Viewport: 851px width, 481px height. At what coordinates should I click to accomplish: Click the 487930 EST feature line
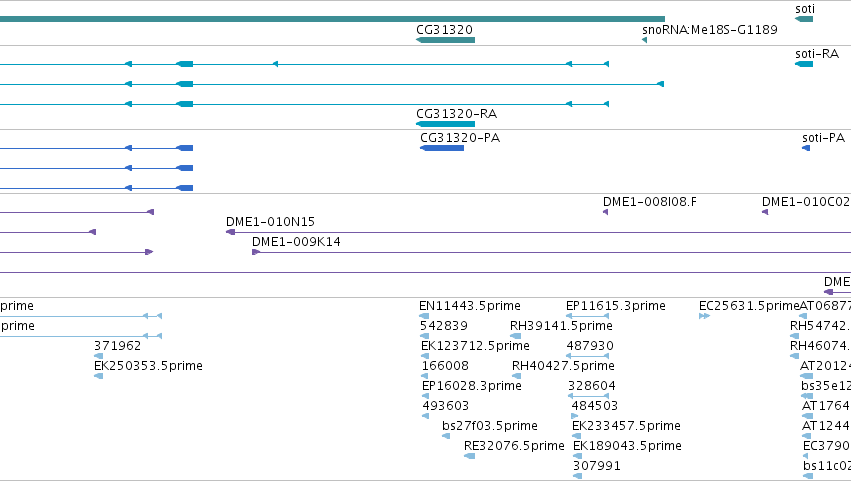pos(587,356)
